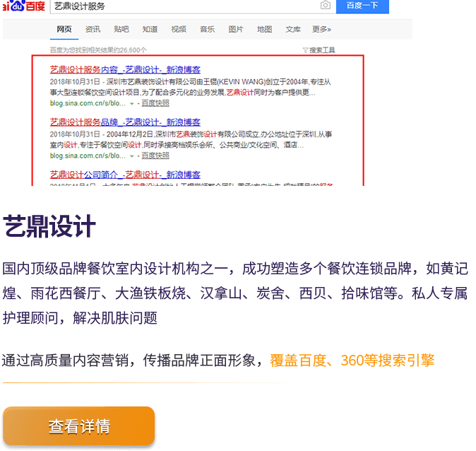476x451 pixels.
Task: Switch to the 资讯 tab
Action: point(93,30)
